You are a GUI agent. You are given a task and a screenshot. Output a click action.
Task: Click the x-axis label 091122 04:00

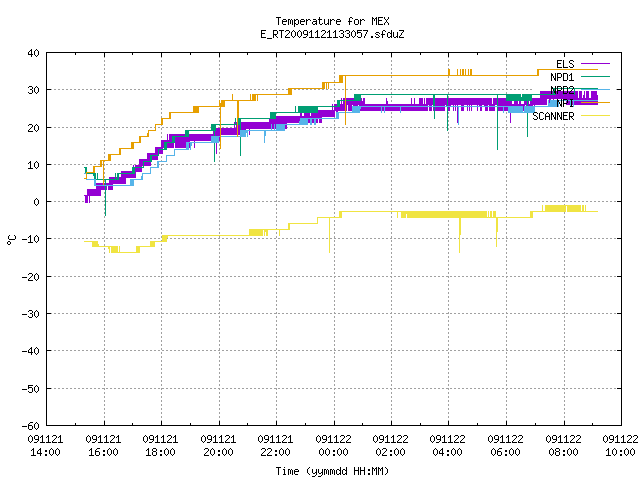448,446
